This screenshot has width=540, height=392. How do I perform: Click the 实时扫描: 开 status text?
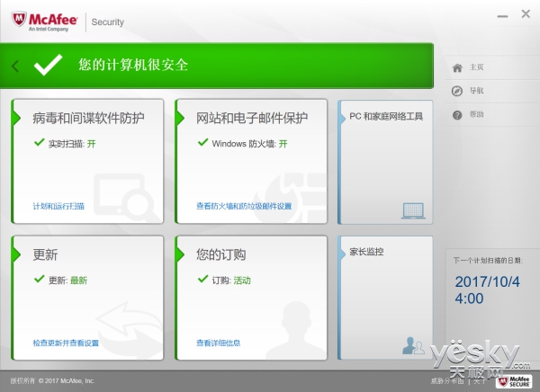click(x=72, y=144)
